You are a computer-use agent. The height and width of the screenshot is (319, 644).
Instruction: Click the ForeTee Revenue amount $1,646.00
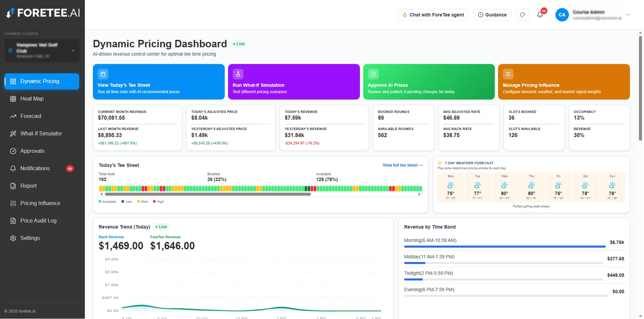coord(172,246)
